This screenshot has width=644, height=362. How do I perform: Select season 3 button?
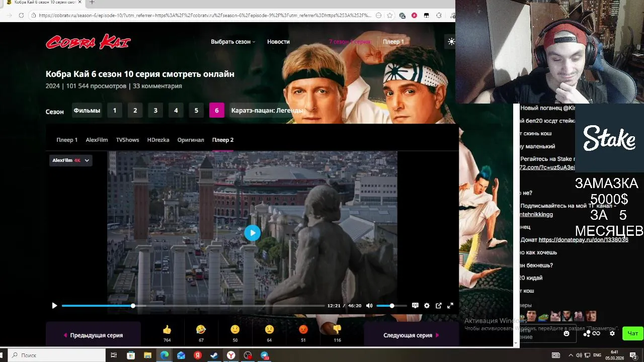click(155, 111)
